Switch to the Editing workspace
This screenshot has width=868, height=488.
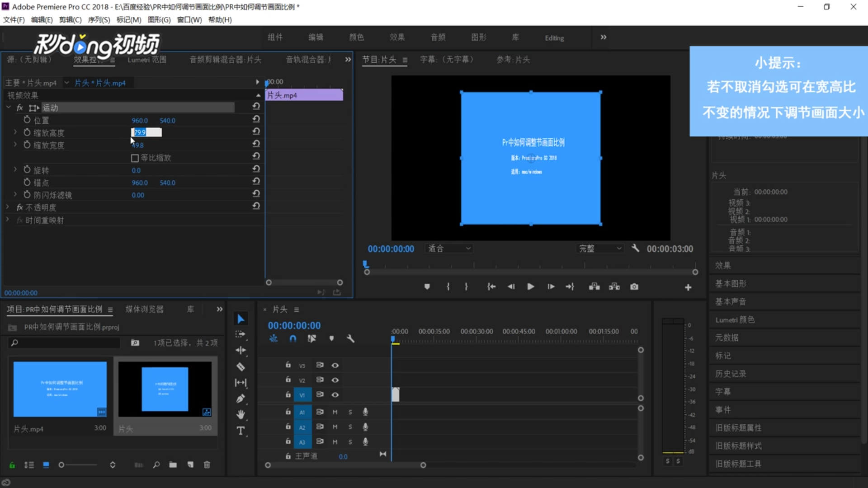click(554, 38)
